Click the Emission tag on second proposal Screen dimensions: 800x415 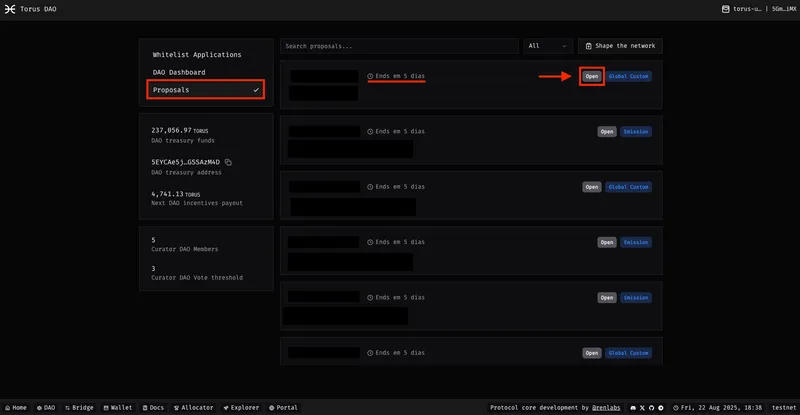pos(636,131)
